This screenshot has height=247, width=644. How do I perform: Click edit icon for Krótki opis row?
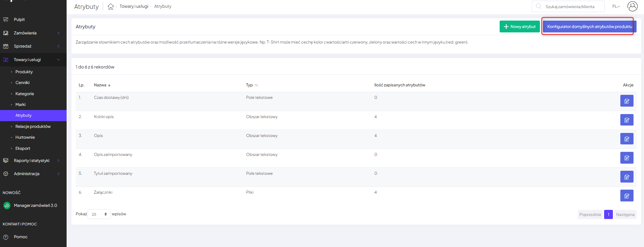point(626,120)
